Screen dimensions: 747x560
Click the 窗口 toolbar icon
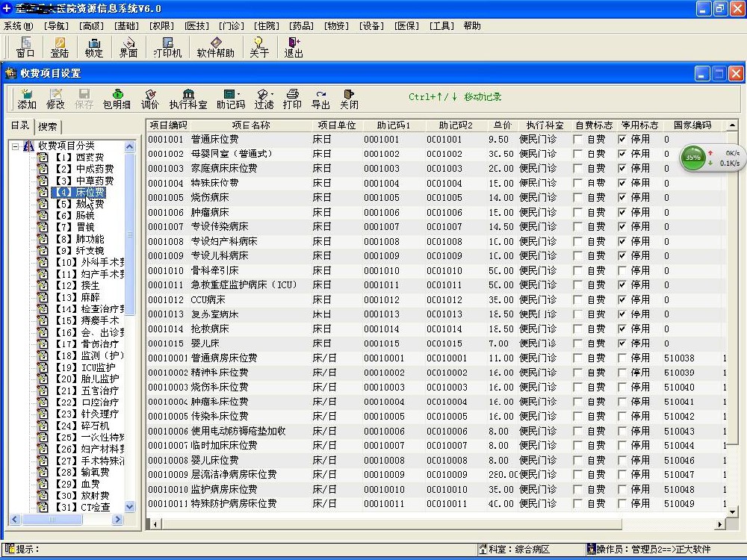pos(25,47)
